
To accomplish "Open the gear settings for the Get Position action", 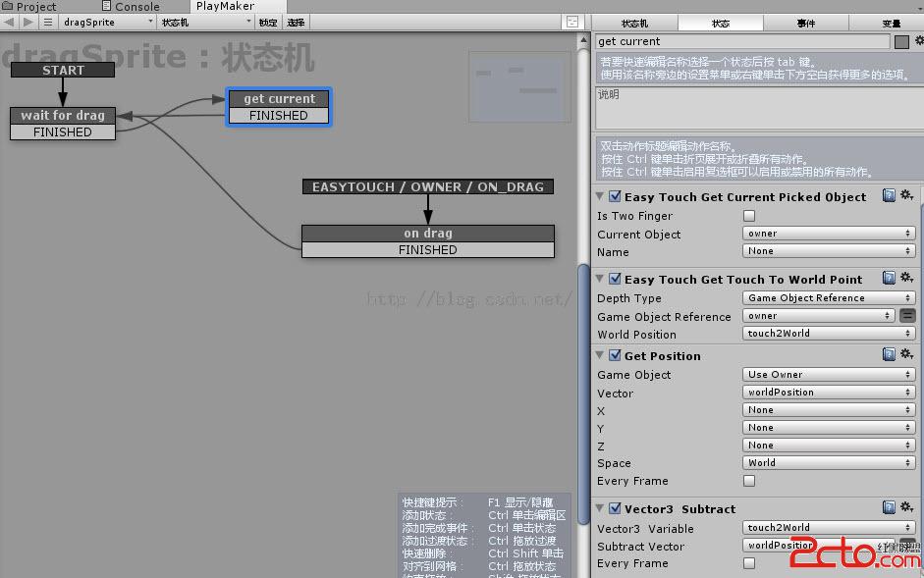I will [x=906, y=354].
